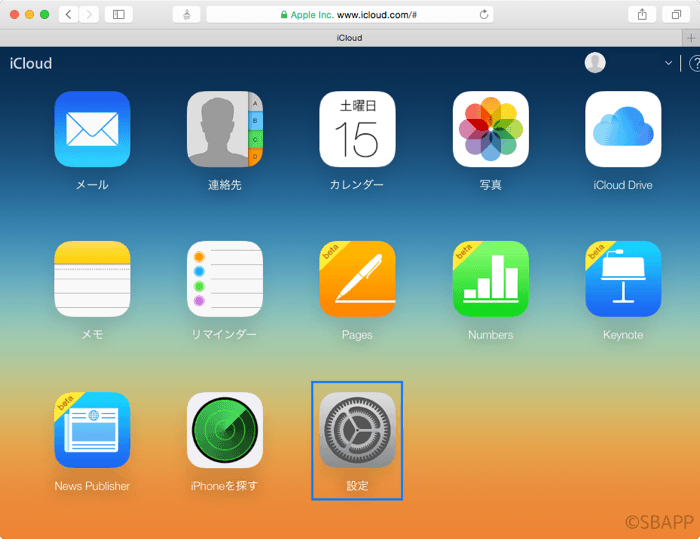The width and height of the screenshot is (700, 539).
Task: Open the メール (Mail) app
Action: click(x=92, y=129)
